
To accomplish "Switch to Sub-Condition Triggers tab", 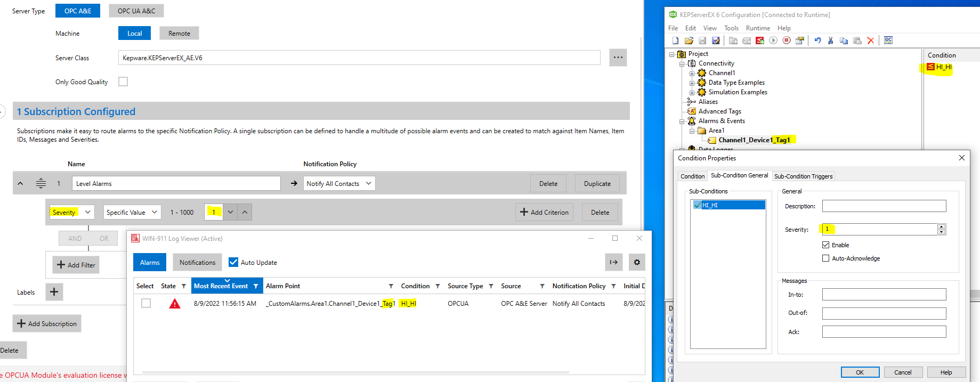I will pos(803,176).
